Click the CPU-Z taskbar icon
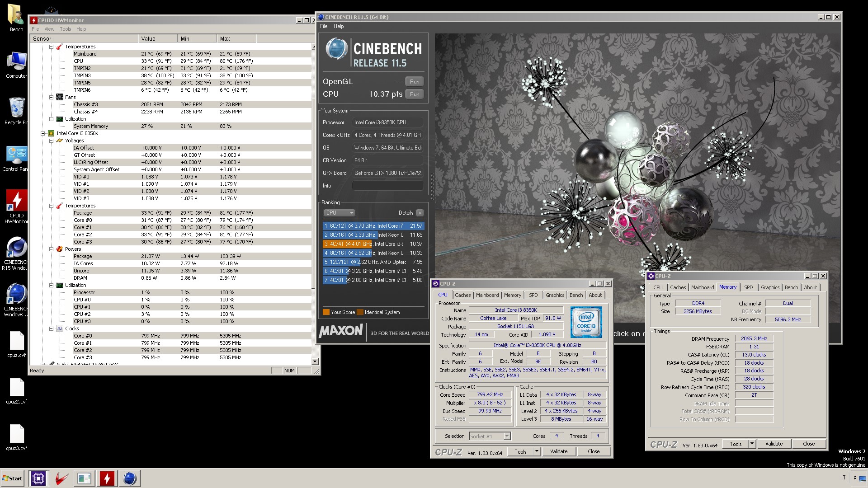The height and width of the screenshot is (488, 868). [38, 478]
